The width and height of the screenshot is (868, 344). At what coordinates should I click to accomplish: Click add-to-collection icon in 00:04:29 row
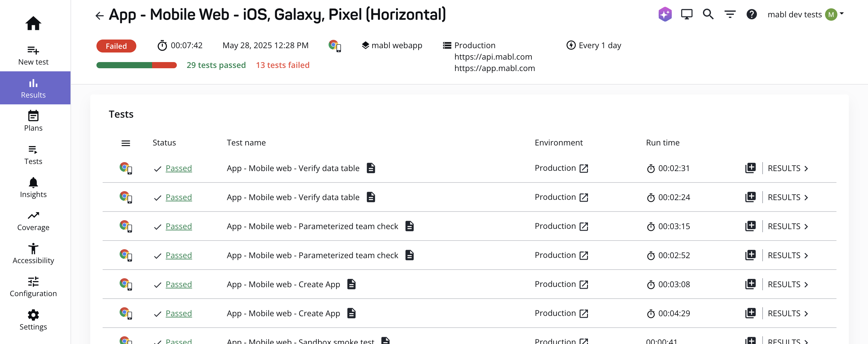click(x=750, y=313)
